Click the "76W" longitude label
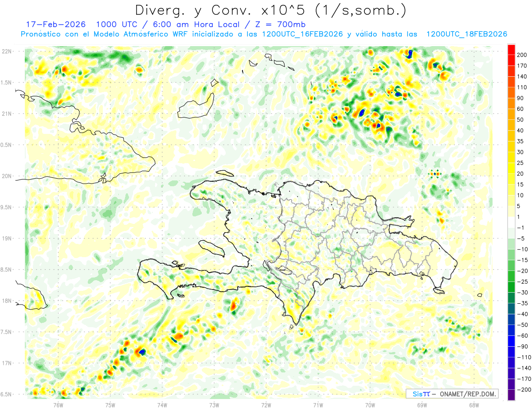532x411 pixels. 59,405
